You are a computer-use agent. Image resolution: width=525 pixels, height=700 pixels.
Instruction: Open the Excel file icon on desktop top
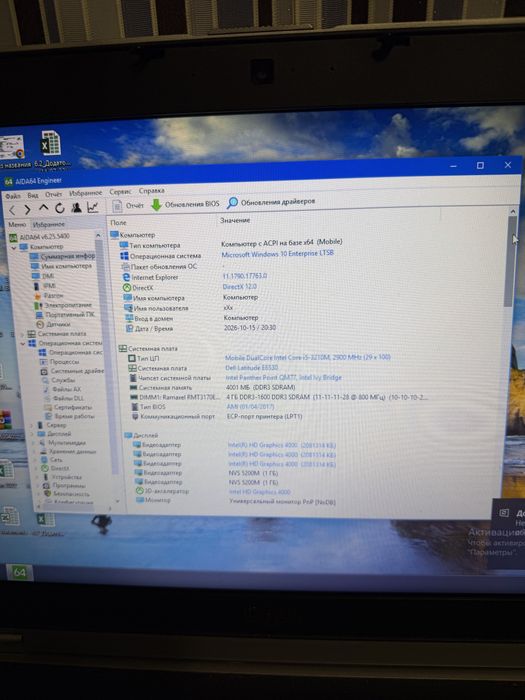(x=50, y=143)
